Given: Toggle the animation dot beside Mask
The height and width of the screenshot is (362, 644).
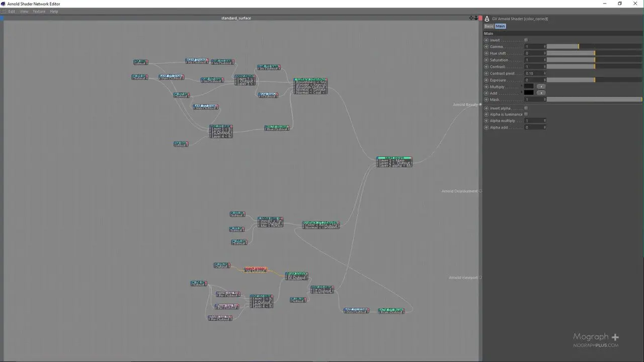Looking at the screenshot, I should click(487, 100).
